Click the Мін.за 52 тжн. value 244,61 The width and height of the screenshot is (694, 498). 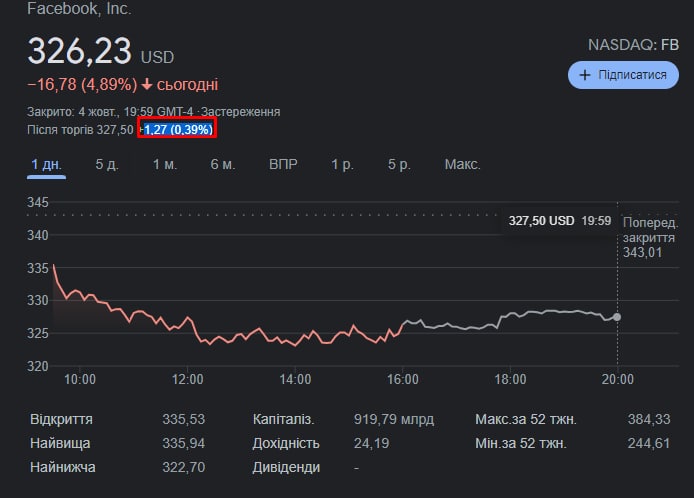(x=649, y=443)
